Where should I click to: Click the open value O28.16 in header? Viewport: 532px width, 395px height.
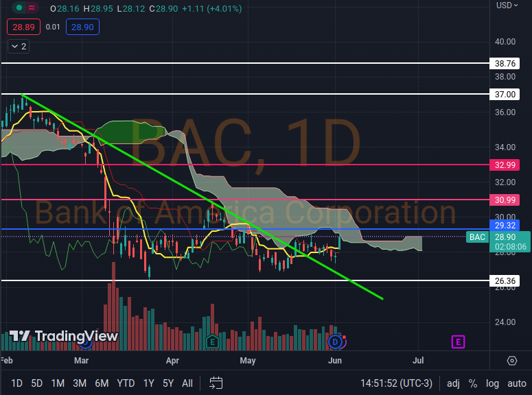click(x=65, y=8)
